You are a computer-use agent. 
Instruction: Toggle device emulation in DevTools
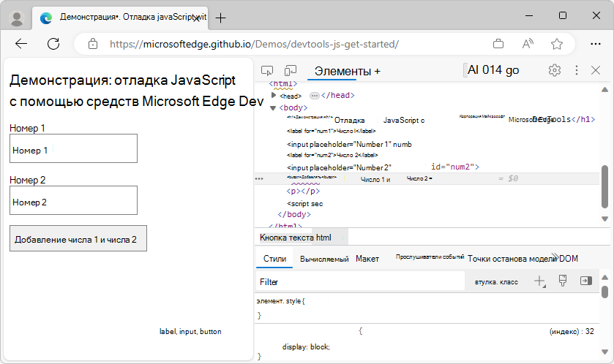(291, 70)
